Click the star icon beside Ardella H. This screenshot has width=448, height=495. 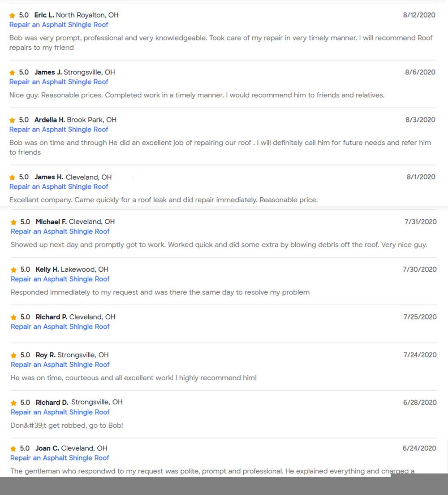13,120
